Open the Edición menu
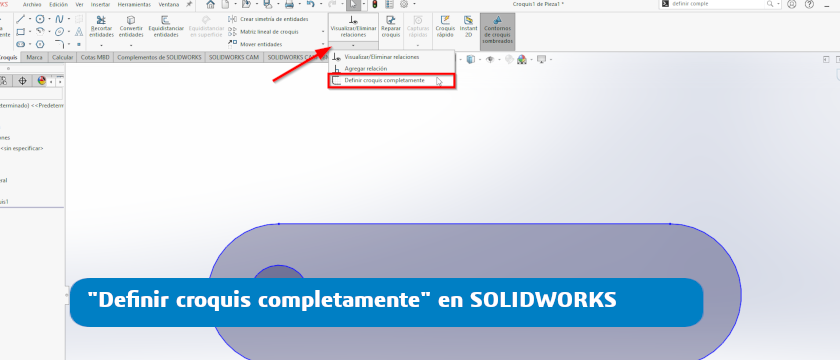This screenshot has height=360, width=840. point(58,4)
